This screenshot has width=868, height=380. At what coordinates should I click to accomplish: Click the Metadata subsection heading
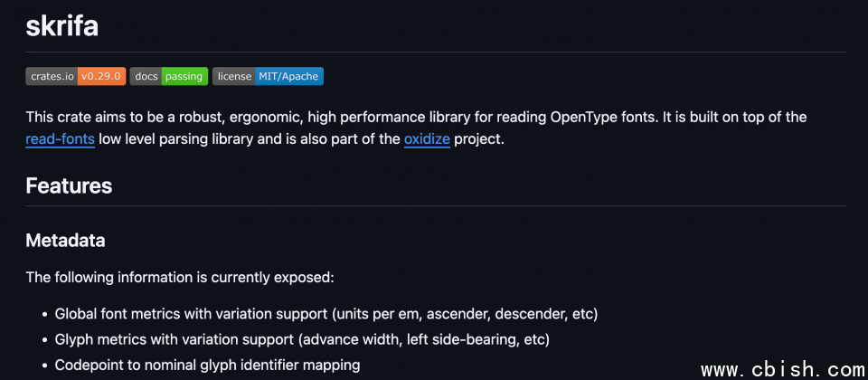65,241
